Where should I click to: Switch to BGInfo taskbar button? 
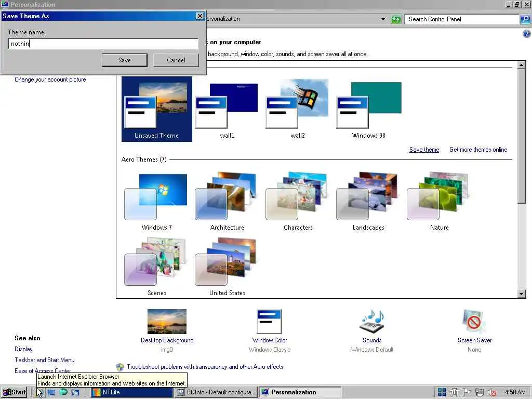coord(216,392)
